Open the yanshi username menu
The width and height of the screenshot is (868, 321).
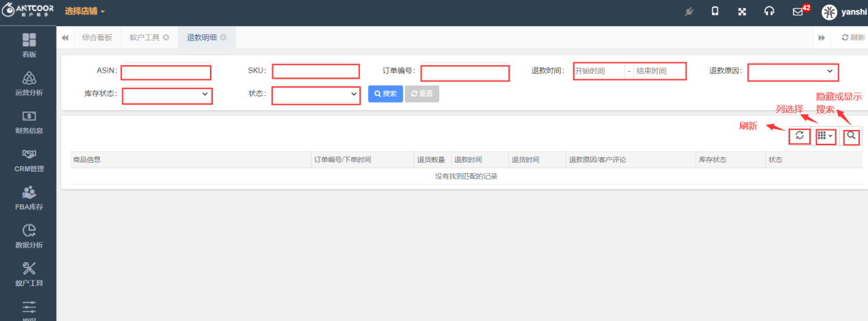tap(854, 12)
